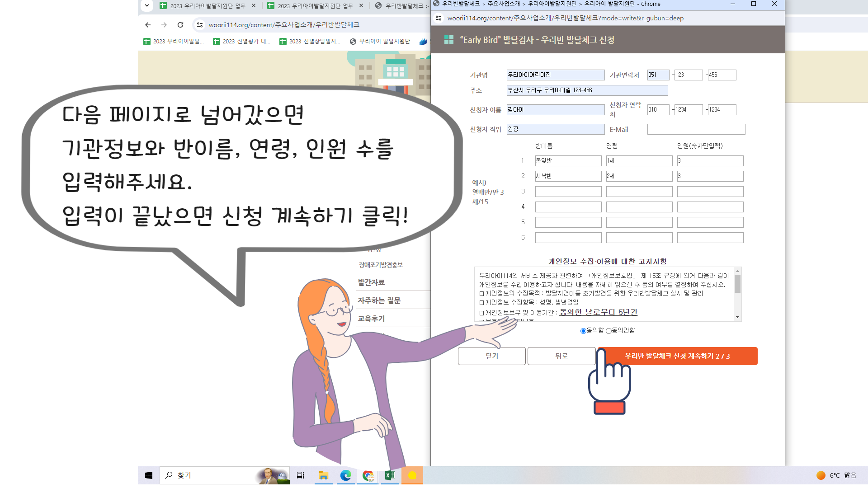This screenshot has width=868, height=488.
Task: Click the Task View taskbar icon
Action: tap(301, 475)
